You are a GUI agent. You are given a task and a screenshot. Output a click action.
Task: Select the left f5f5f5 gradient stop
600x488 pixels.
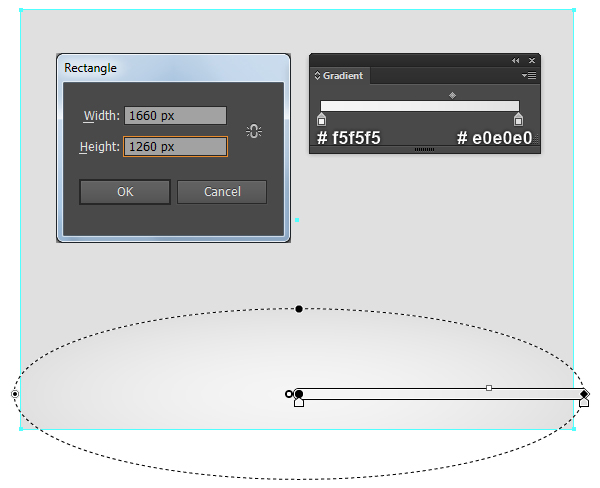tap(321, 119)
